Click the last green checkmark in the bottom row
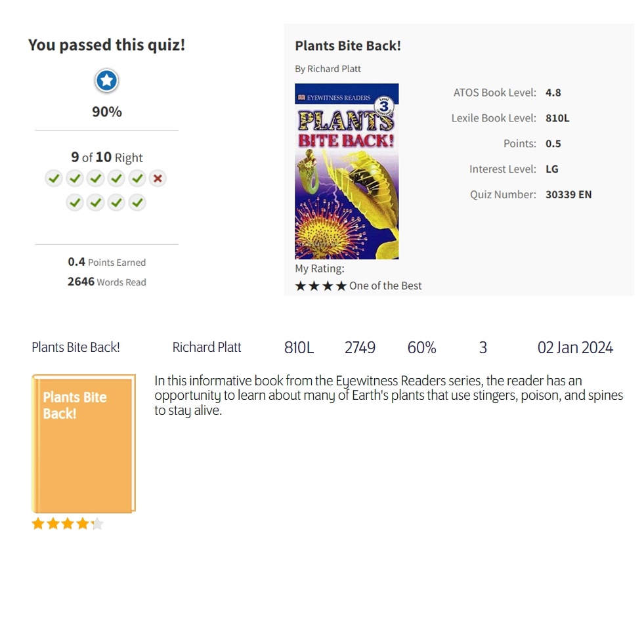The width and height of the screenshot is (644, 644). 138,202
